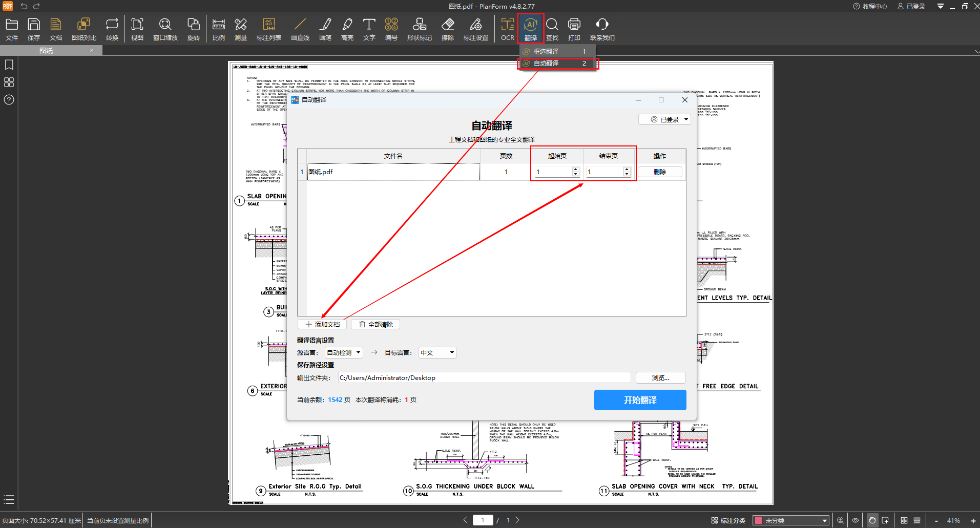Switch to the 图纸 document tab
The height and width of the screenshot is (528, 980).
click(46, 51)
